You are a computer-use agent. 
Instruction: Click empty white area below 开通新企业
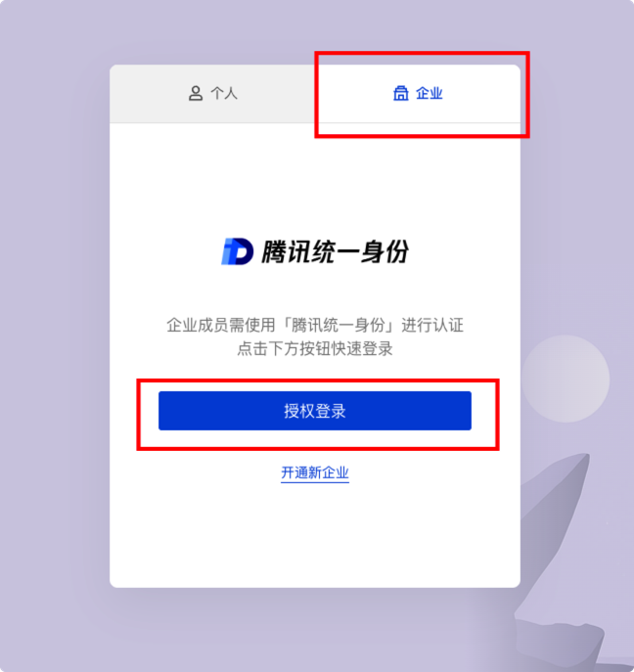[x=315, y=536]
